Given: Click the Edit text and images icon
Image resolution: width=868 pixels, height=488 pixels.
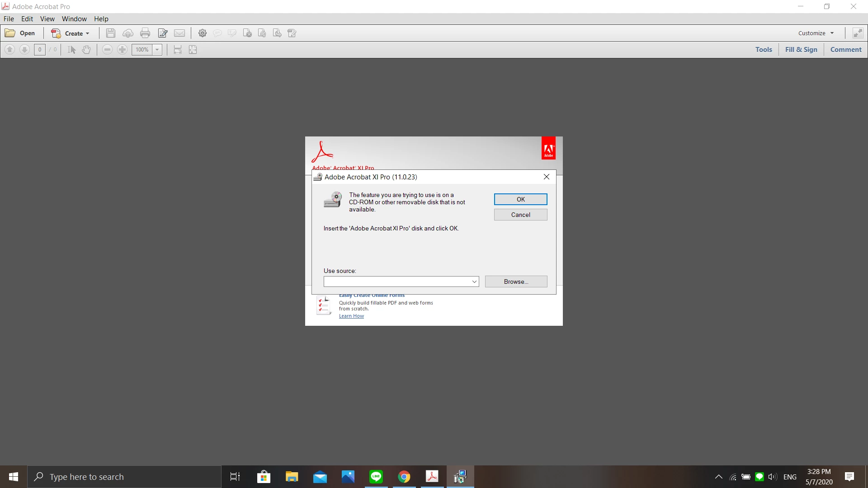Looking at the screenshot, I should pos(163,33).
